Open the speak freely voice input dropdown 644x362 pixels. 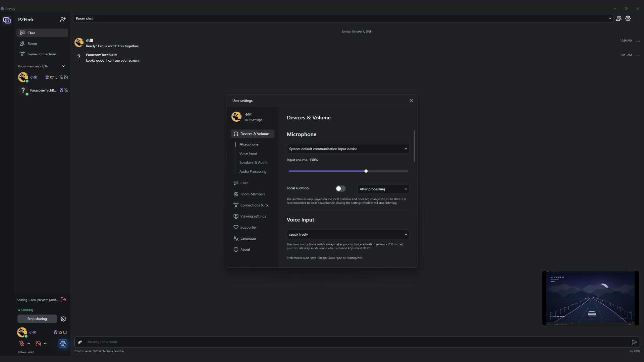(348, 234)
